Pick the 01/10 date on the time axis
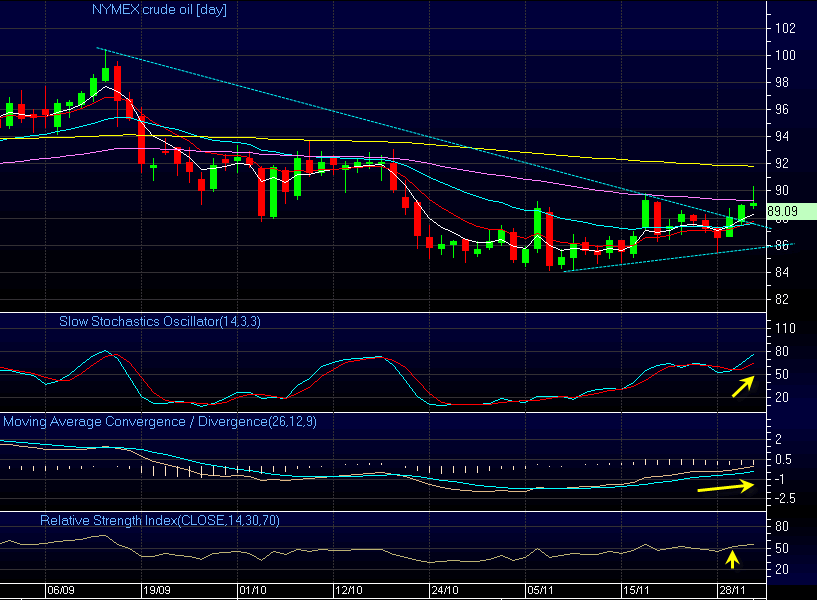 [x=252, y=591]
